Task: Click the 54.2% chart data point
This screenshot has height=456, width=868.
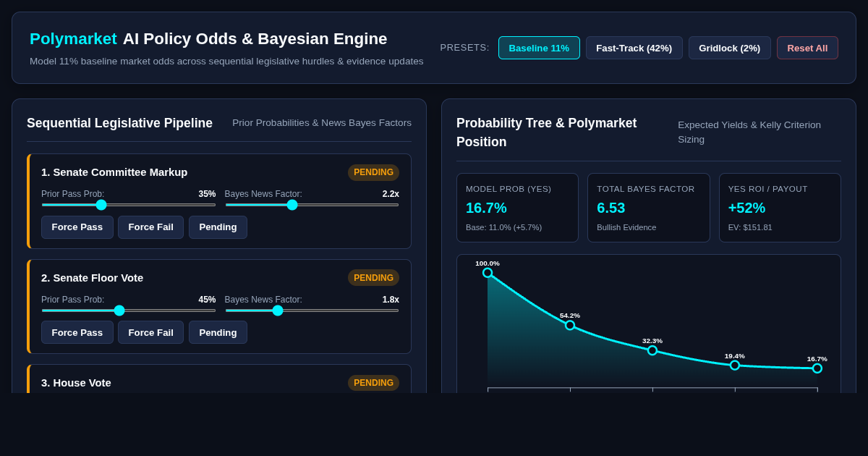Action: [570, 325]
